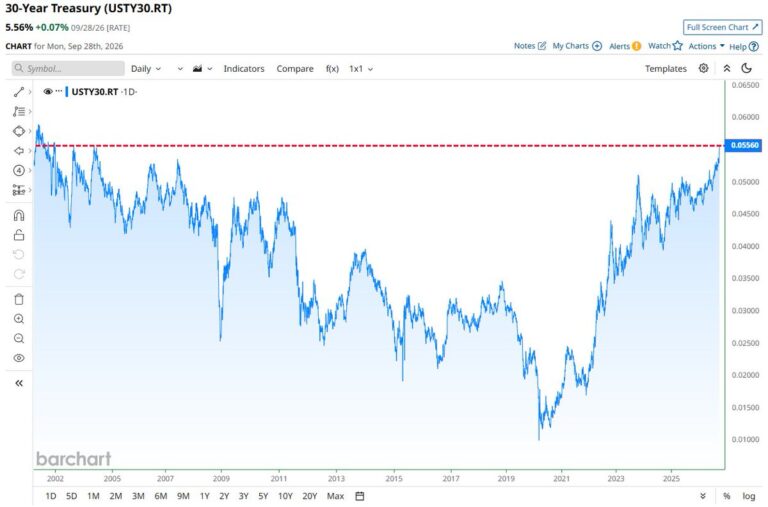768x507 pixels.
Task: Collapse the chart header panel
Action: [x=727, y=69]
